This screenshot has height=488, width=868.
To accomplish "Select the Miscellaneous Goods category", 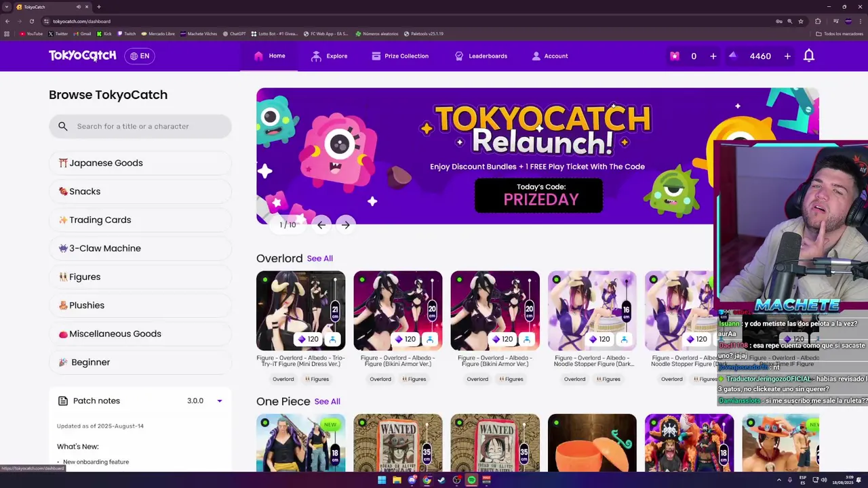I will [x=140, y=333].
